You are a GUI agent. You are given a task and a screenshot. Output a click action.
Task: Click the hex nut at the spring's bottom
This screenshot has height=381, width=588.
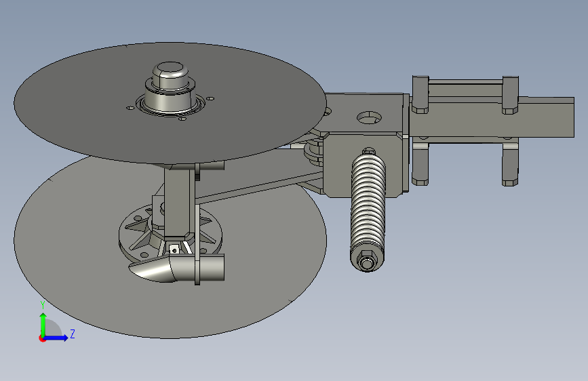point(367,260)
